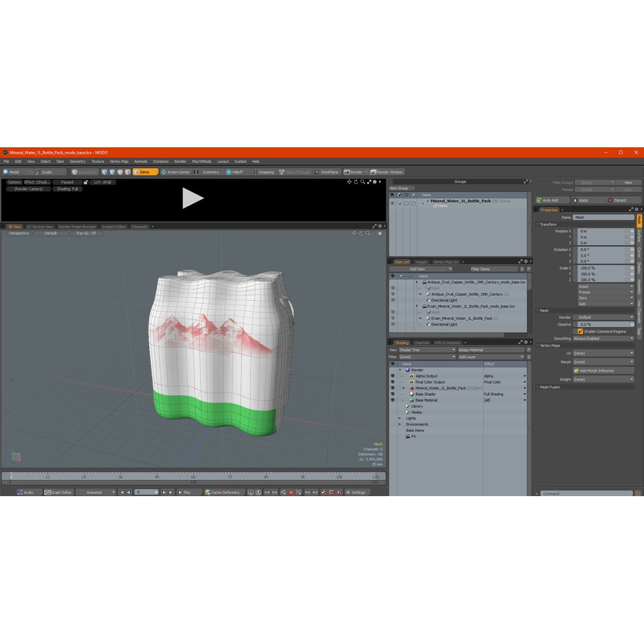Toggle Snapping in the toolbar
This screenshot has width=644, height=644.
[264, 172]
